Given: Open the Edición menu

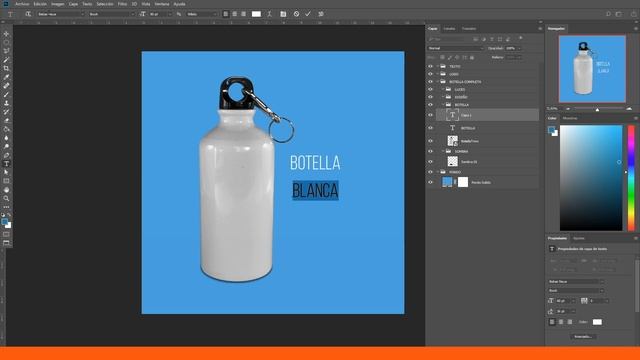Looking at the screenshot, I should [40, 4].
